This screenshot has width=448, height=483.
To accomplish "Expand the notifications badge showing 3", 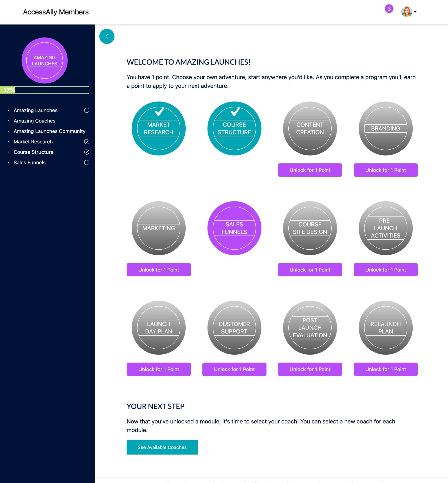I will [389, 9].
